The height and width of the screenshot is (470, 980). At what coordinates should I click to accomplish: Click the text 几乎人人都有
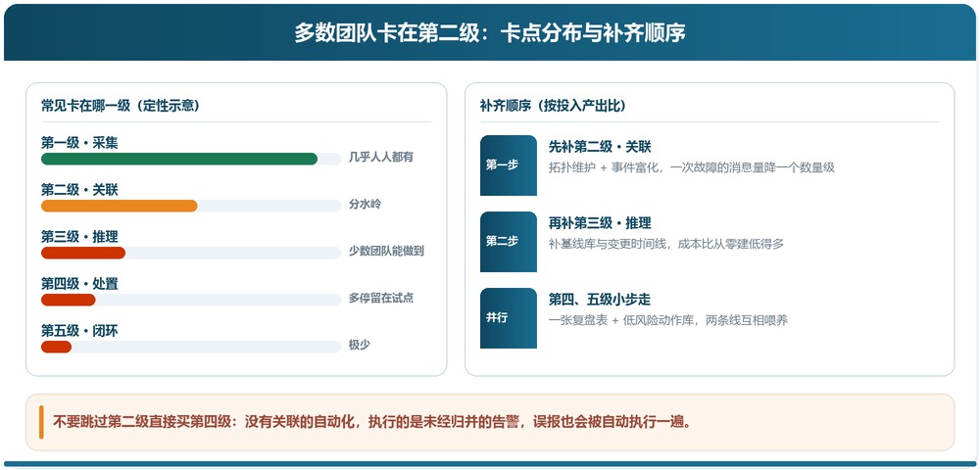380,158
